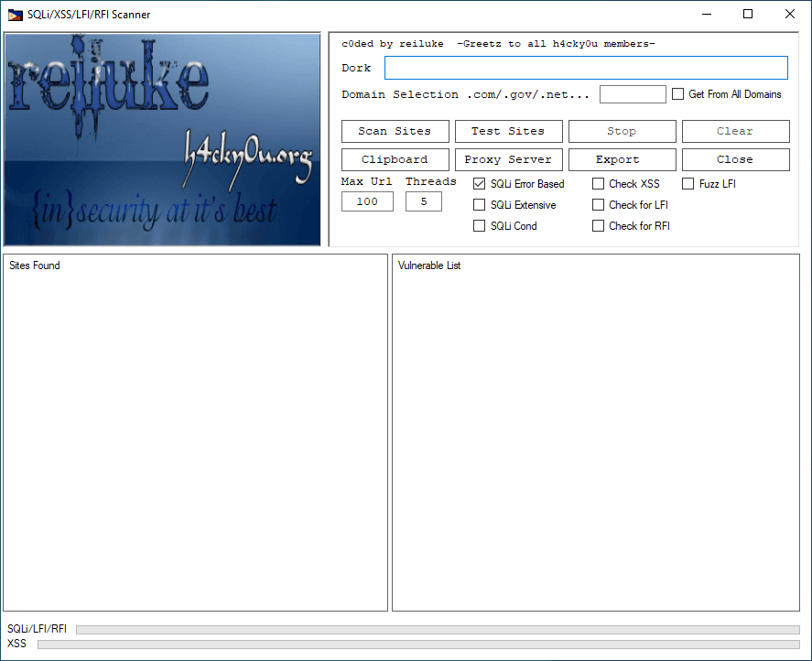Click the Scan Sites button

395,131
